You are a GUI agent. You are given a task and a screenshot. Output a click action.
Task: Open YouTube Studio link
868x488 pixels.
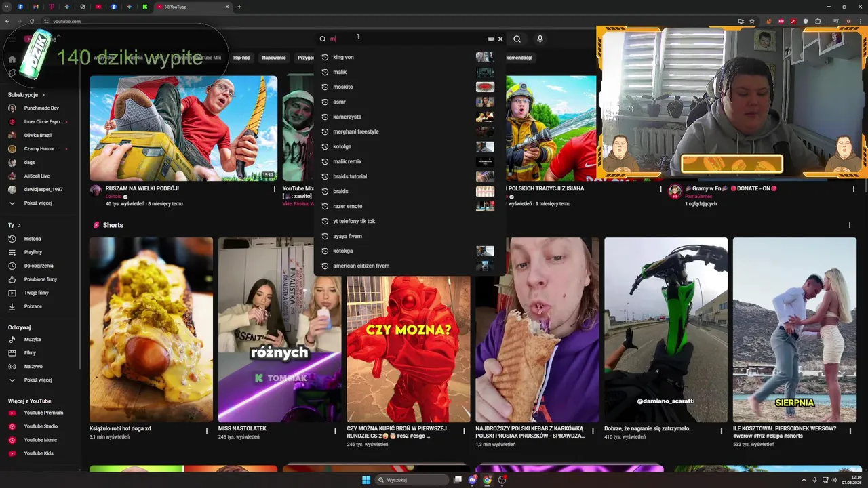(41, 426)
